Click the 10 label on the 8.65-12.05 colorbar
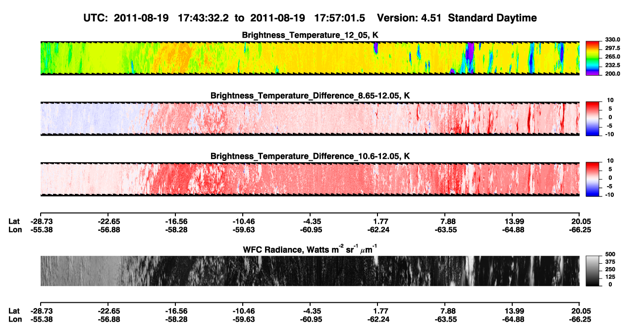 (610, 100)
